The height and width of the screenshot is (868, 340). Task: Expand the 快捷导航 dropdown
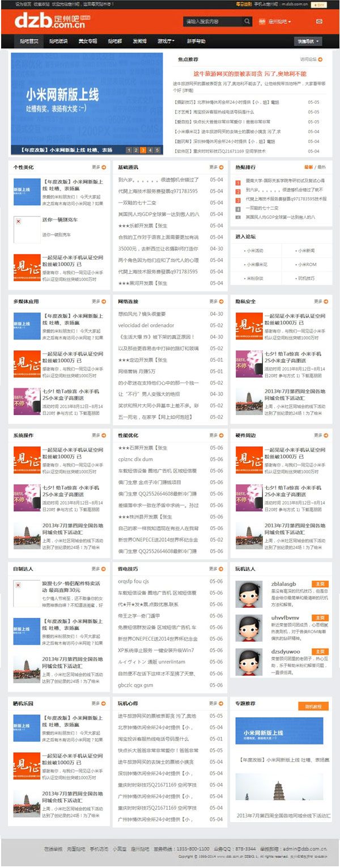pos(308,41)
